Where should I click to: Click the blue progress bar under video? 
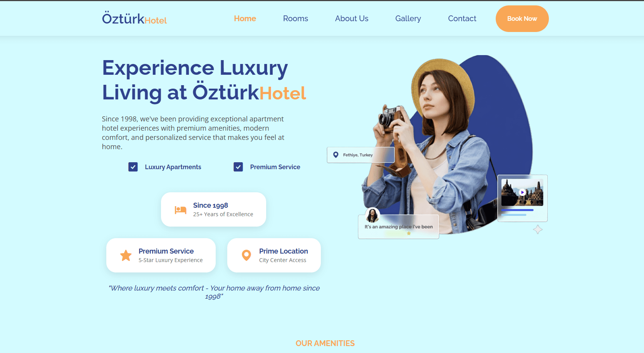coord(517,210)
